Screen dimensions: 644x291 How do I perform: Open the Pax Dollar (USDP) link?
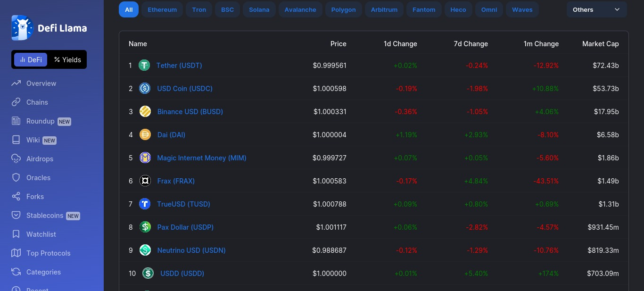(x=185, y=227)
